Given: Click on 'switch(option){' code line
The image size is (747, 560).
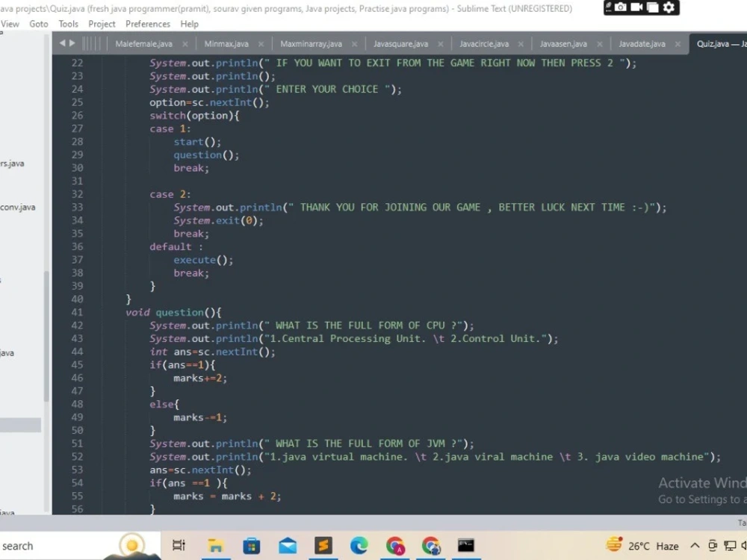Looking at the screenshot, I should 194,115.
